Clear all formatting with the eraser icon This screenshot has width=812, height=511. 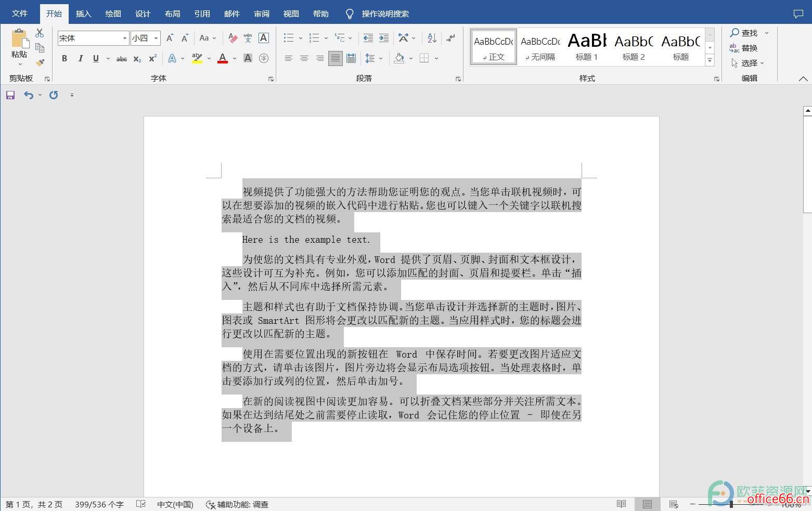pos(233,38)
